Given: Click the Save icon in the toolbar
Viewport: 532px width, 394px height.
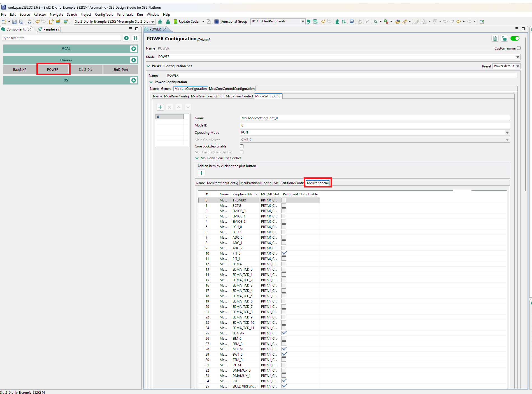Looking at the screenshot, I should pyautogui.click(x=14, y=22).
